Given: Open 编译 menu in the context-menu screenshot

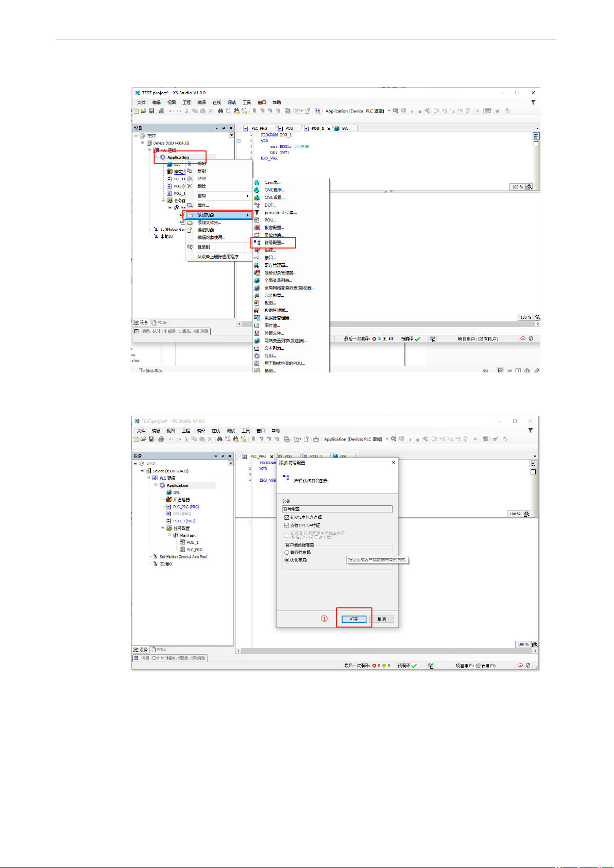Looking at the screenshot, I should coord(201,103).
